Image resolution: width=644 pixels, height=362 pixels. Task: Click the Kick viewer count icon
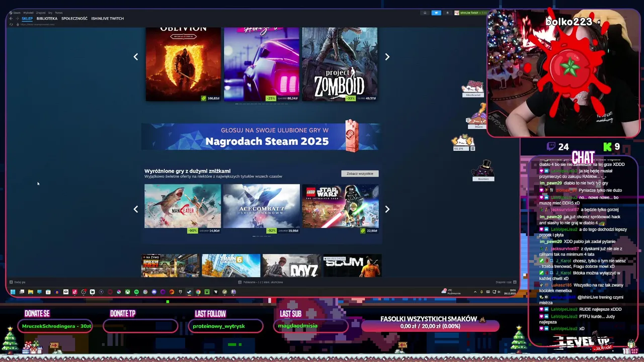(x=608, y=147)
